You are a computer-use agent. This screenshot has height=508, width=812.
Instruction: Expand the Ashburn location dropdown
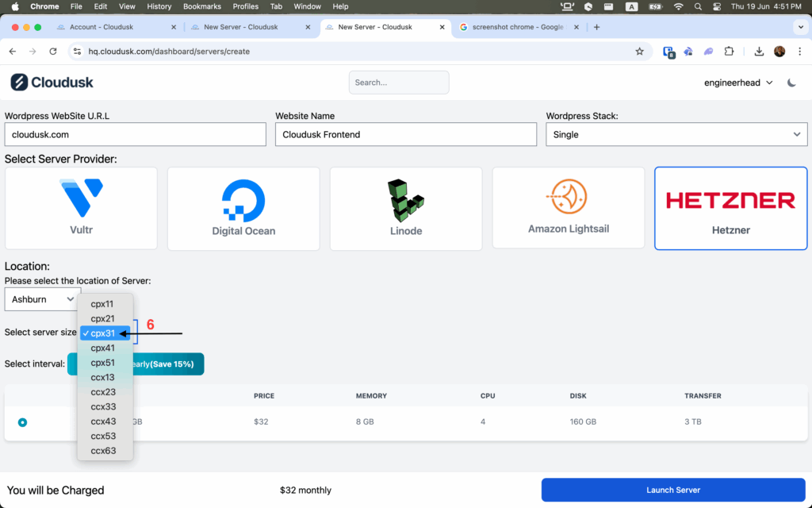pyautogui.click(x=42, y=299)
